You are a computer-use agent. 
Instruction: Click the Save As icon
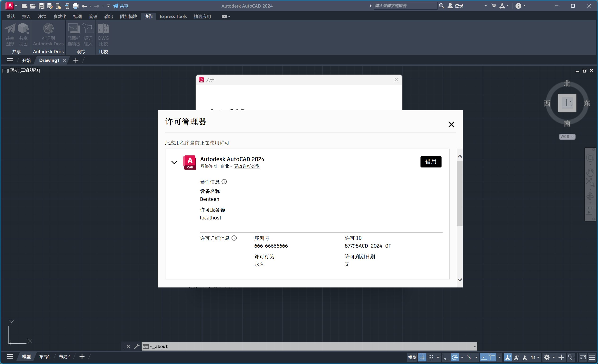pyautogui.click(x=50, y=6)
